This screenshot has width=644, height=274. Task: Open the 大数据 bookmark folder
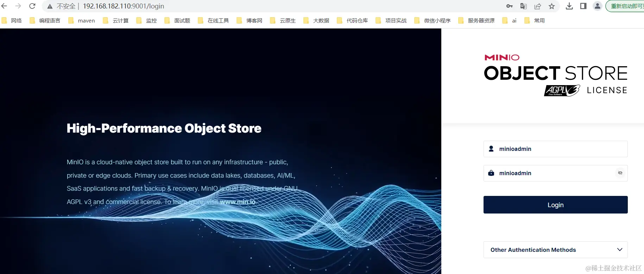(316, 20)
